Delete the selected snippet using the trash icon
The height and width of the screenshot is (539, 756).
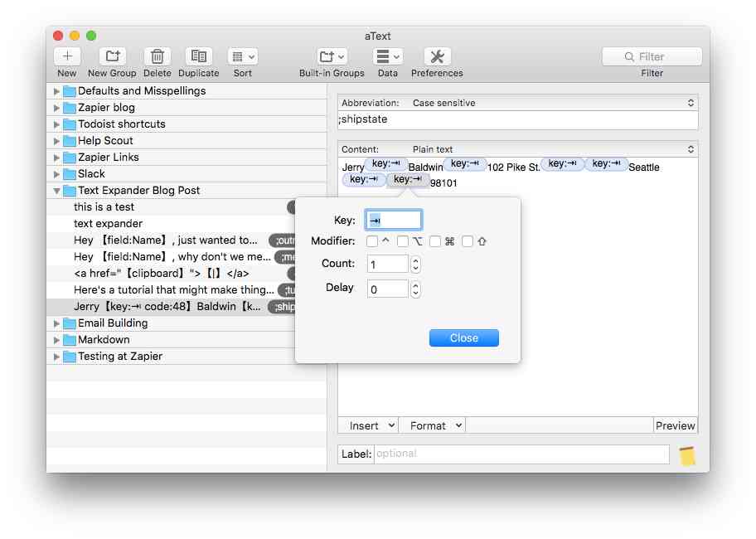tap(157, 56)
